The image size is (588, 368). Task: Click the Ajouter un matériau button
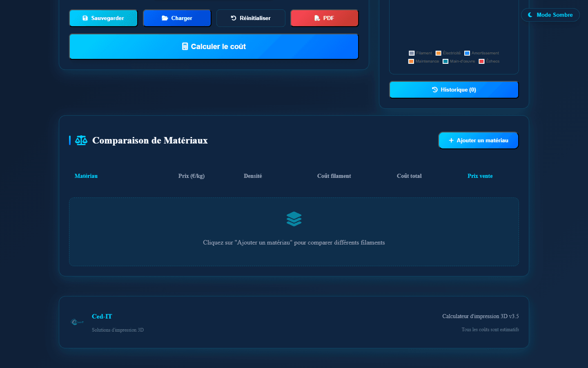[x=478, y=140]
